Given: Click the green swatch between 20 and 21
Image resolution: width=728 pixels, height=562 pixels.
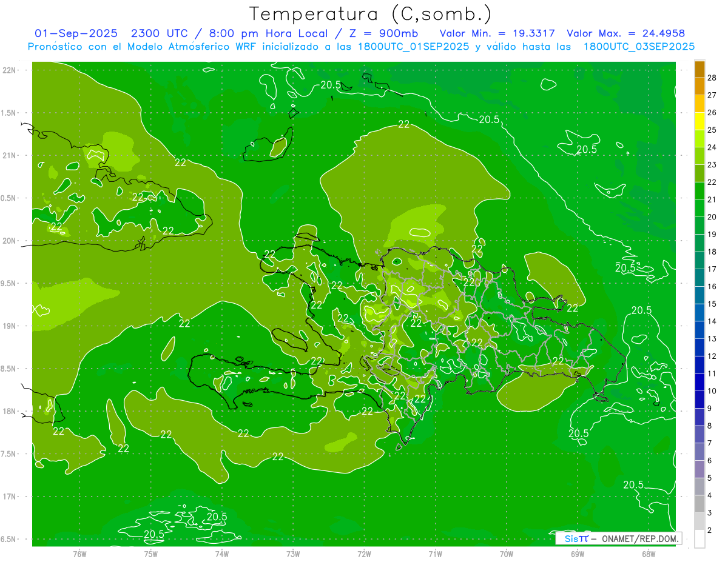Looking at the screenshot, I should point(699,208).
